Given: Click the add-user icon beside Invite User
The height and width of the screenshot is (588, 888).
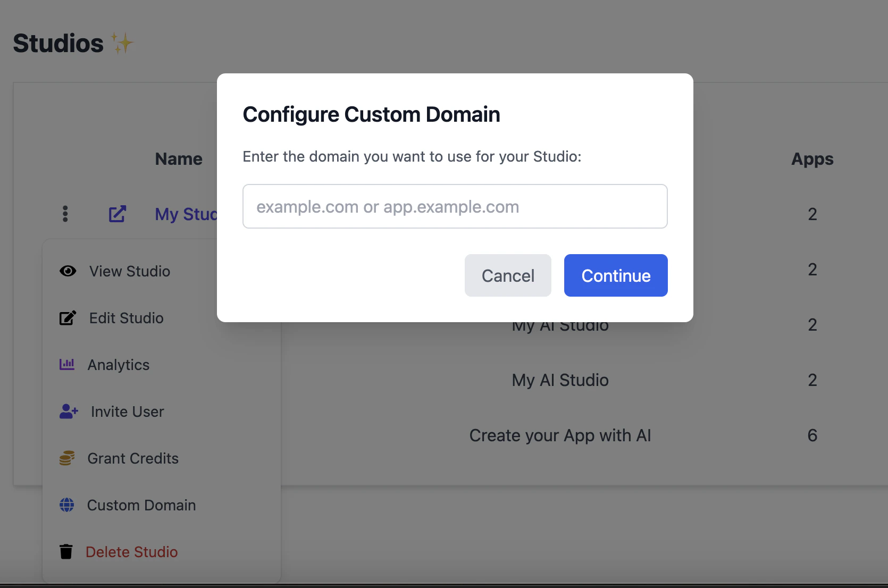Looking at the screenshot, I should pos(68,411).
